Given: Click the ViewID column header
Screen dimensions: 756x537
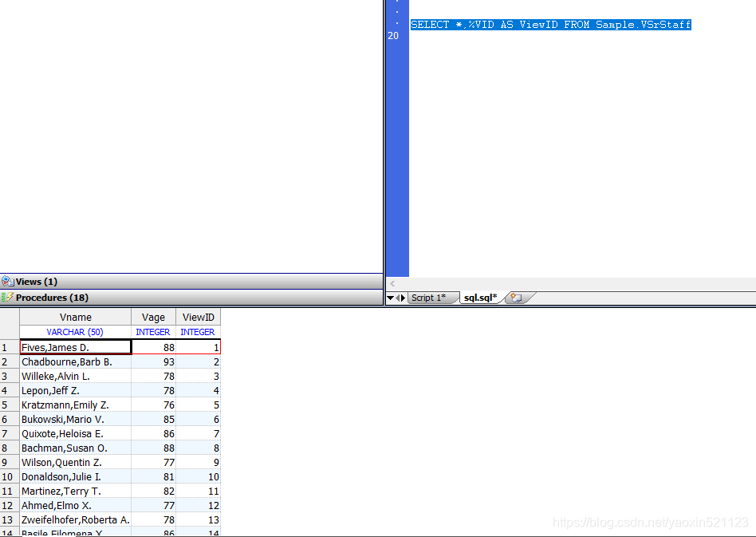Looking at the screenshot, I should coord(198,317).
